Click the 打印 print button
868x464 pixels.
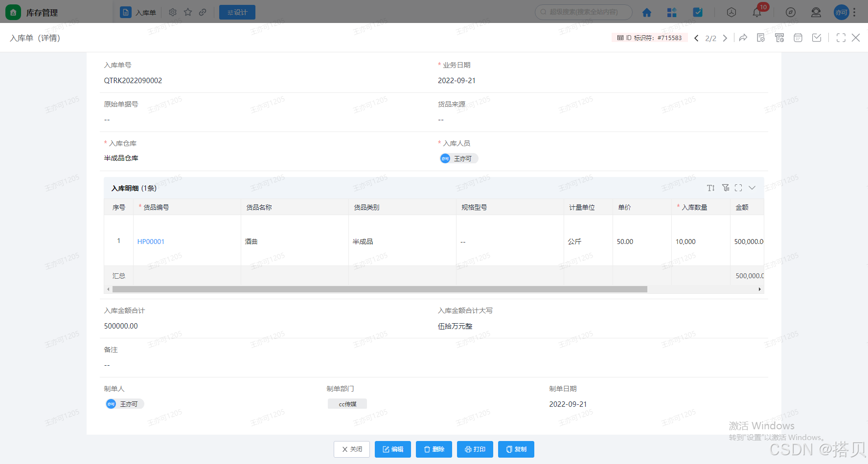[x=475, y=449]
